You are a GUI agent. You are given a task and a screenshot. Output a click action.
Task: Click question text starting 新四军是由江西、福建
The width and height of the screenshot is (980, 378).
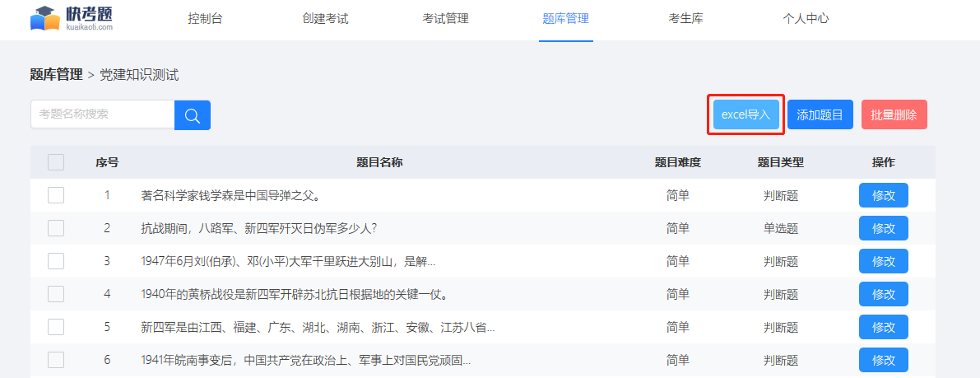(x=318, y=327)
